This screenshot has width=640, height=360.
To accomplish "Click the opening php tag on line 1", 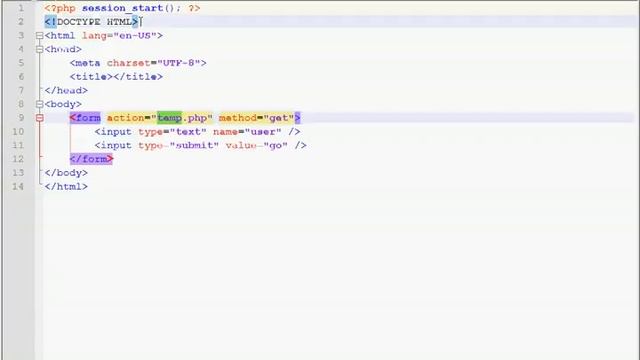I will point(60,8).
